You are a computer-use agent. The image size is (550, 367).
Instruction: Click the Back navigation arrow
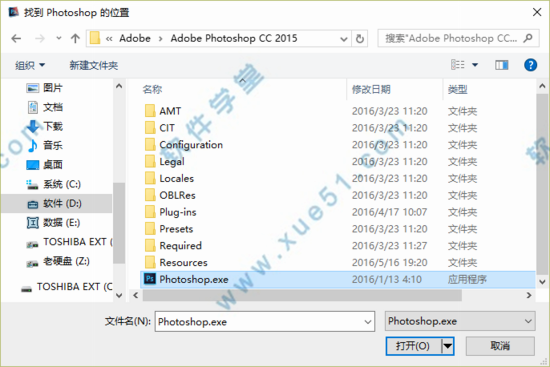(16, 39)
